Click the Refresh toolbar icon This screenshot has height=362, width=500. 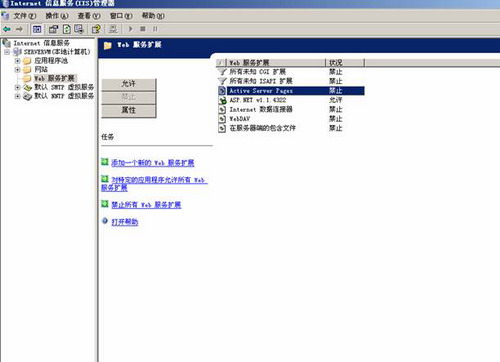pyautogui.click(x=67, y=29)
